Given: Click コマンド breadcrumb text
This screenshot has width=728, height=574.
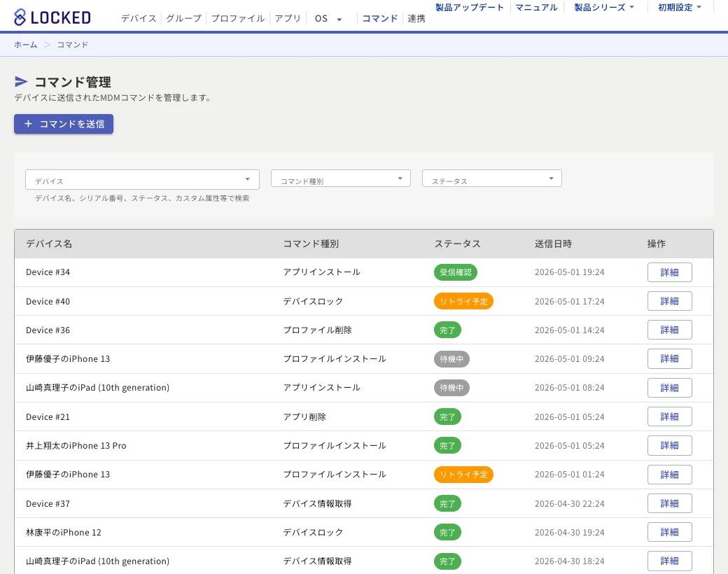Looking at the screenshot, I should coord(72,45).
